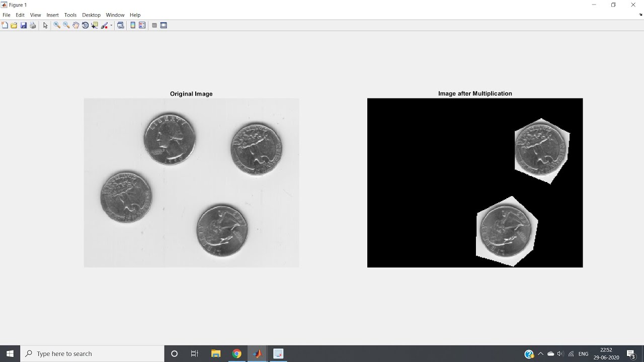The height and width of the screenshot is (362, 644).
Task: Click the Original Image title text
Action: [191, 94]
